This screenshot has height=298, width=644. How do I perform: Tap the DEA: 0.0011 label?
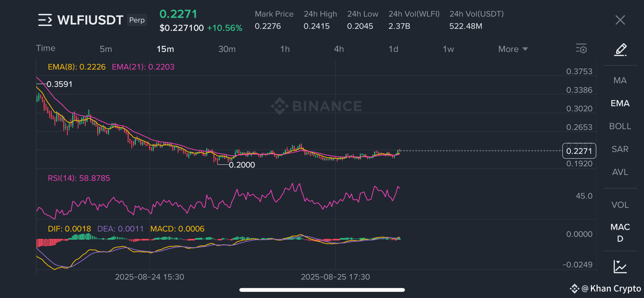[x=120, y=229]
